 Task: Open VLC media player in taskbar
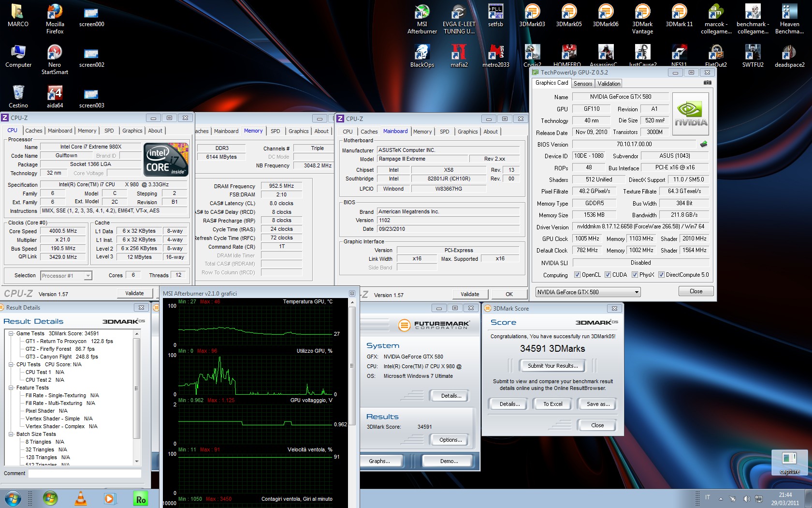tap(81, 498)
